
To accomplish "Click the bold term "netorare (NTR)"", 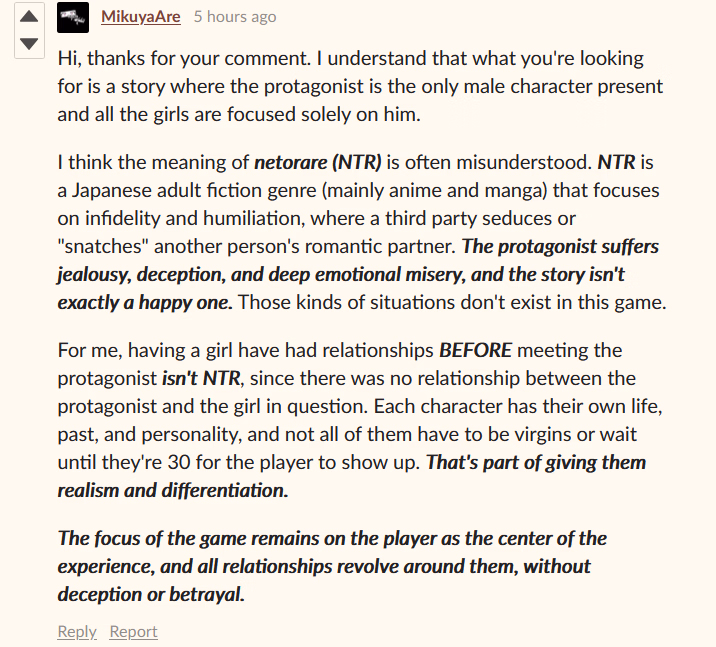I will tap(318, 162).
